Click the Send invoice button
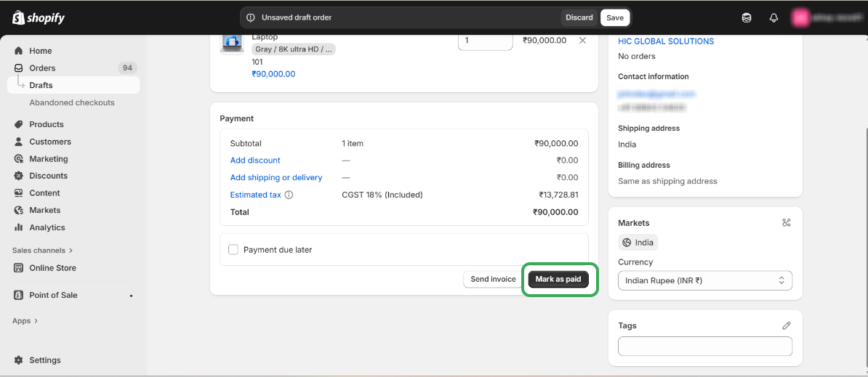The height and width of the screenshot is (377, 868). tap(493, 279)
